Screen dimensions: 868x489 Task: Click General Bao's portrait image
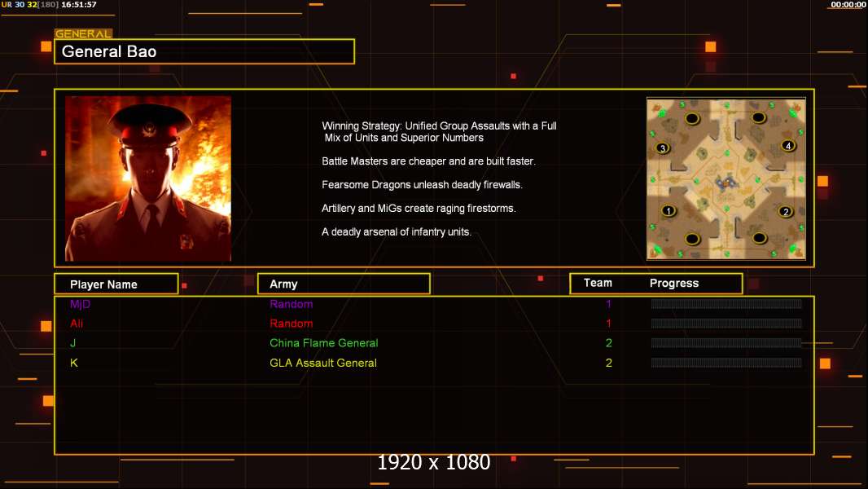(148, 178)
